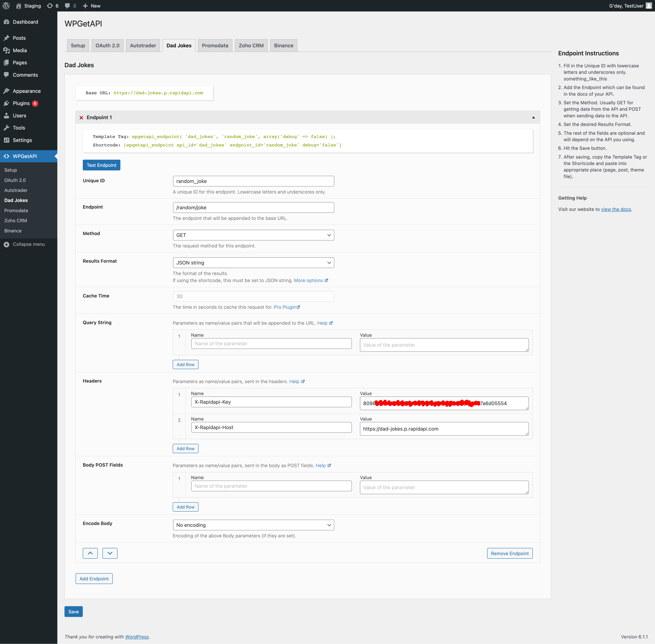Click the More options link
655x644 pixels.
pyautogui.click(x=308, y=280)
